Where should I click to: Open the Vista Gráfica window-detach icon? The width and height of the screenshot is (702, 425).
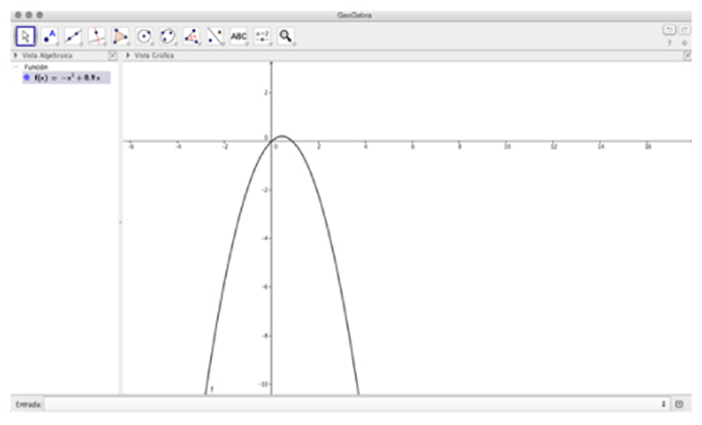point(687,56)
